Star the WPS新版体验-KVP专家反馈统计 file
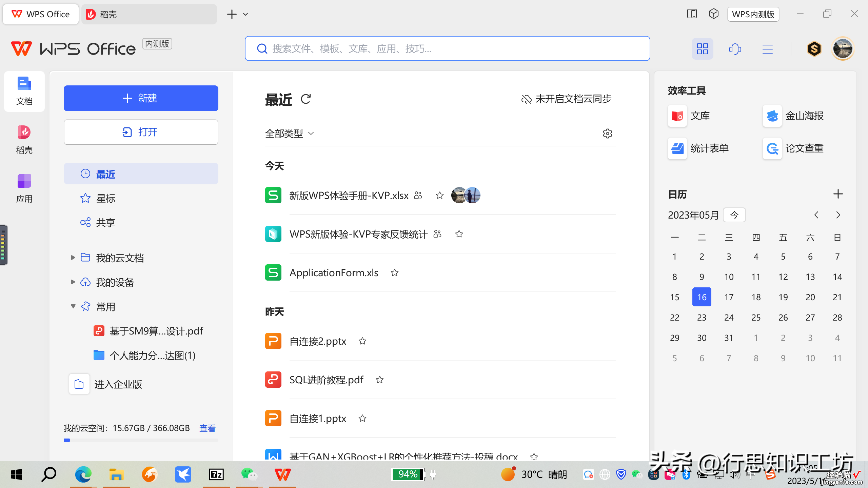This screenshot has height=488, width=868. click(x=459, y=234)
